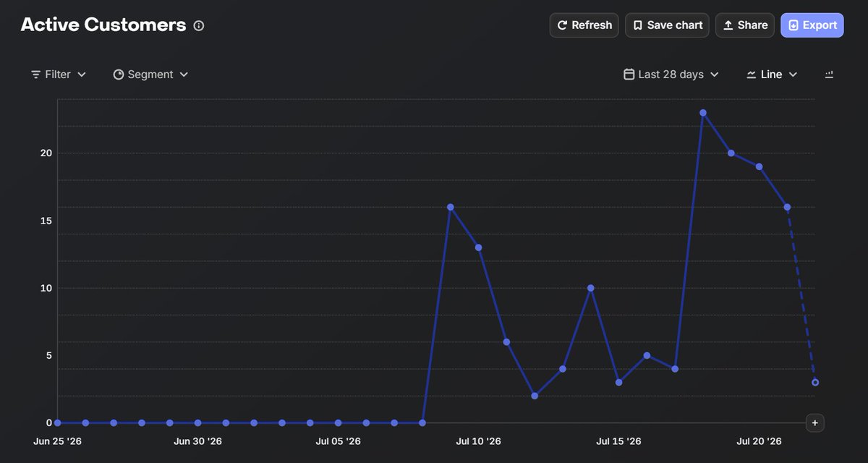Select the peak data point at 23
Viewport: 868px width, 463px height.
pyautogui.click(x=703, y=113)
